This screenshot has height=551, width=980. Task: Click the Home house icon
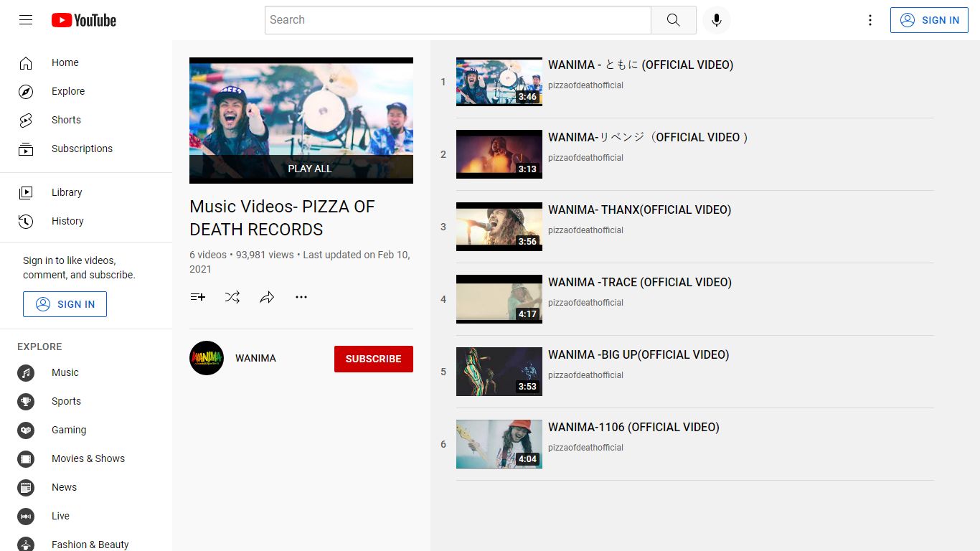[26, 62]
